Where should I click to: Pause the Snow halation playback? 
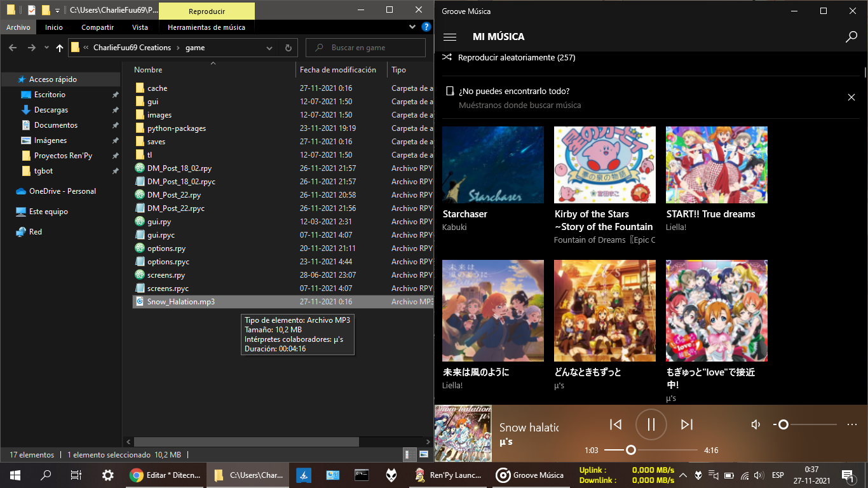[x=651, y=424]
